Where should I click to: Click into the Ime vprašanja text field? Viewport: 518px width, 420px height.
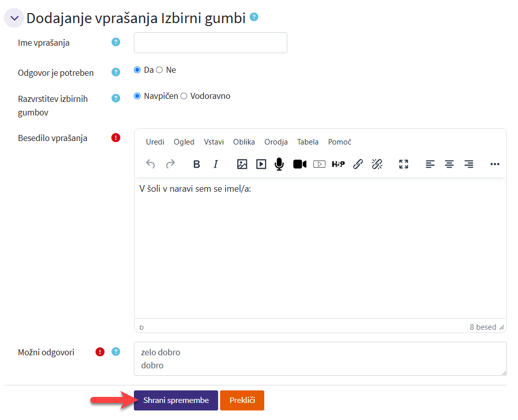pyautogui.click(x=210, y=43)
